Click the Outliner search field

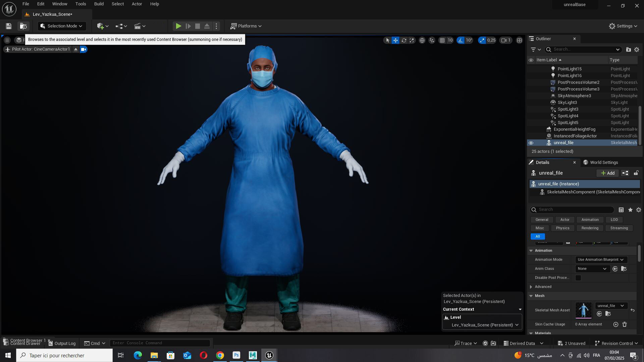tap(584, 50)
